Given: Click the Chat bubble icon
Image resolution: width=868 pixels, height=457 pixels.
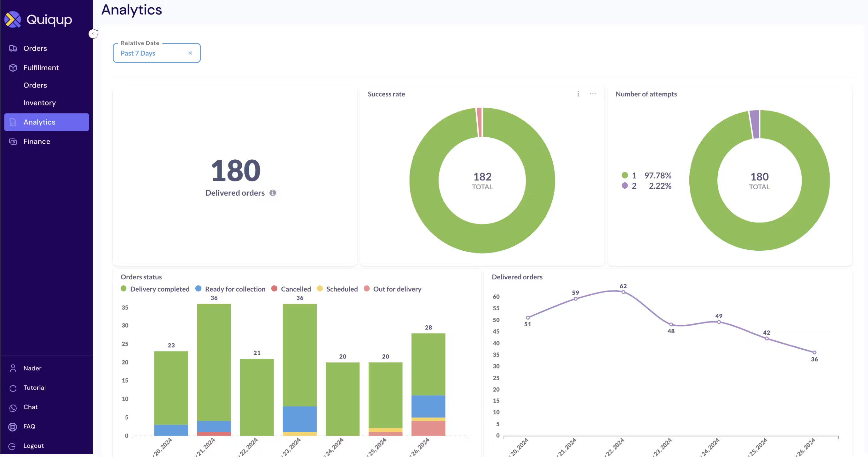Looking at the screenshot, I should pyautogui.click(x=13, y=408).
